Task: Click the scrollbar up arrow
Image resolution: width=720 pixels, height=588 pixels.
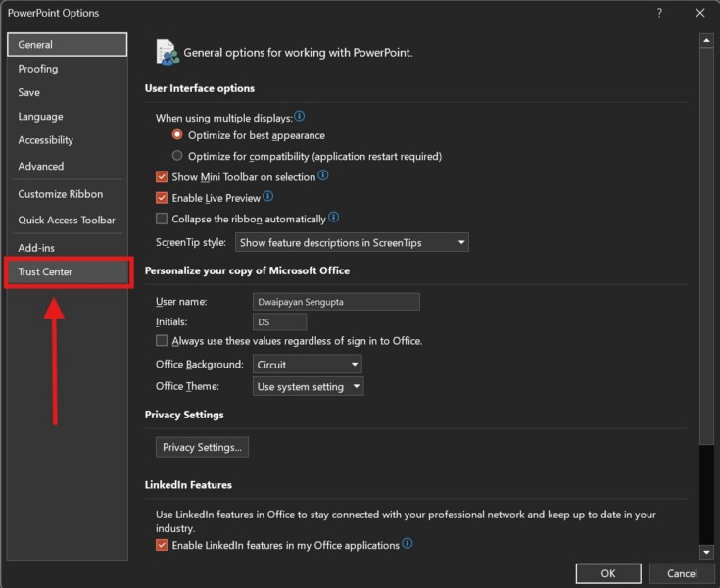Action: click(x=706, y=41)
